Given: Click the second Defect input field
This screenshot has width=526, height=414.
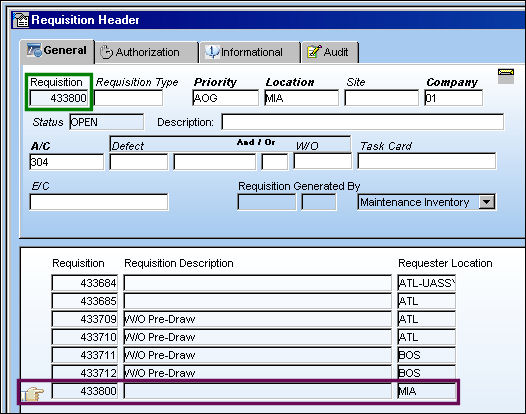Looking at the screenshot, I should 215,162.
